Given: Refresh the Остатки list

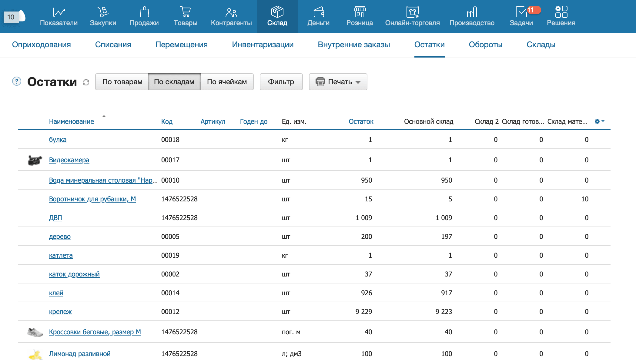Looking at the screenshot, I should (x=86, y=82).
